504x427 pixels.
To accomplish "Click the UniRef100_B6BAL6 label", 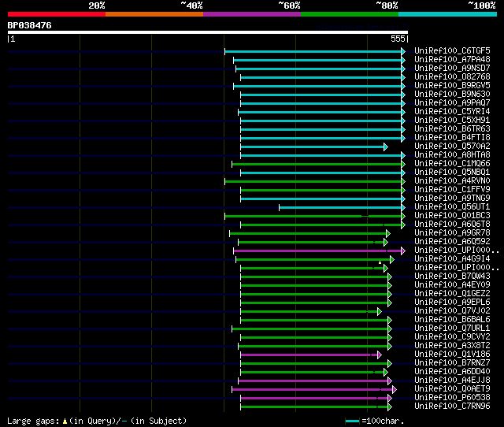I will click(x=452, y=320).
